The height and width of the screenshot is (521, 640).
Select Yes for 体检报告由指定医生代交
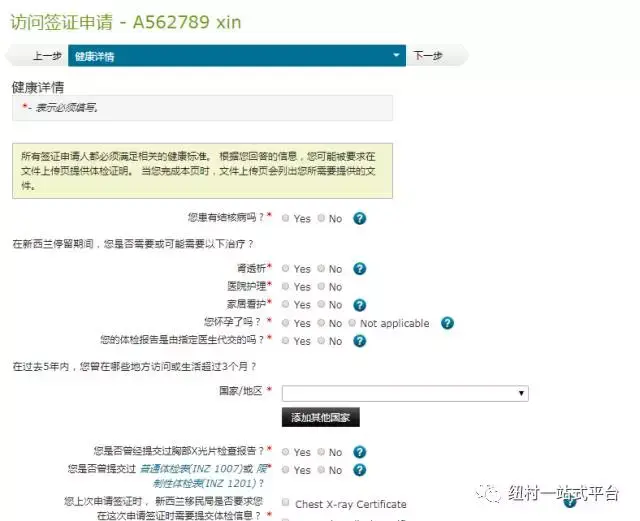coord(286,341)
